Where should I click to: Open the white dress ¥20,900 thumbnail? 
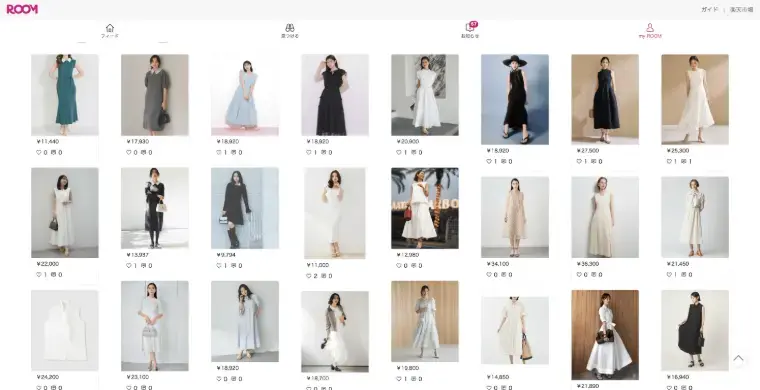point(425,95)
